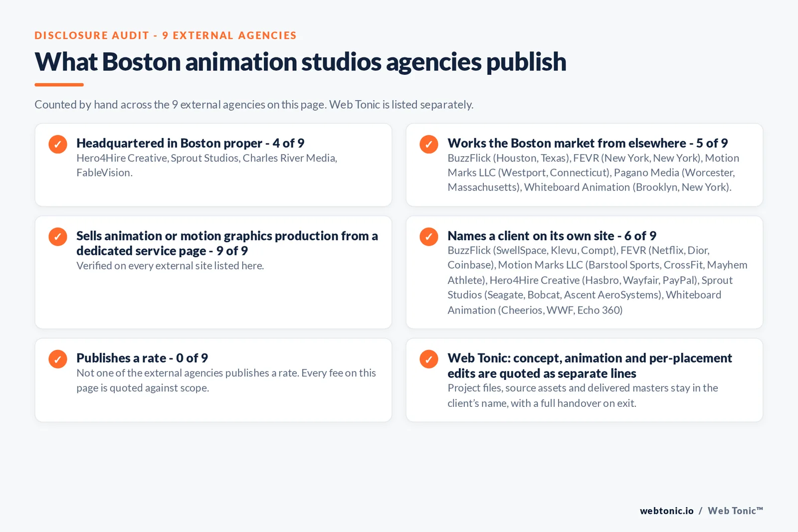Click checkmark icon beside Publishes a rate
The height and width of the screenshot is (532, 798).
click(58, 359)
